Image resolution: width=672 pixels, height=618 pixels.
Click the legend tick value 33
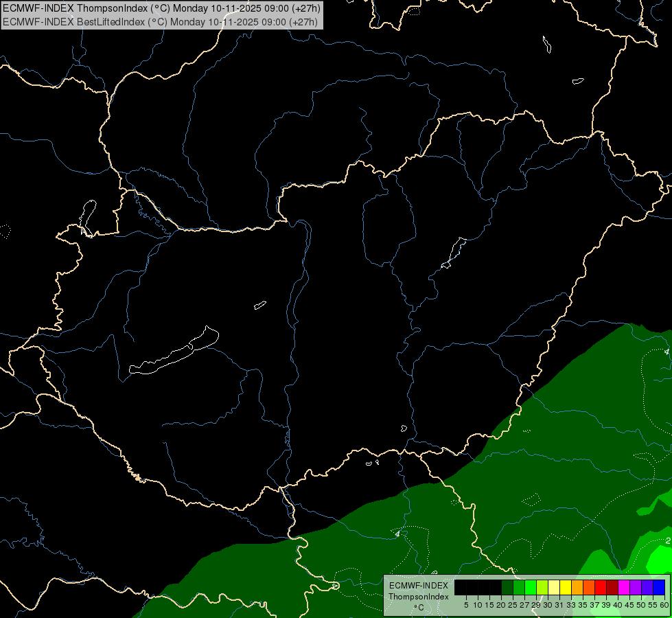571,605
